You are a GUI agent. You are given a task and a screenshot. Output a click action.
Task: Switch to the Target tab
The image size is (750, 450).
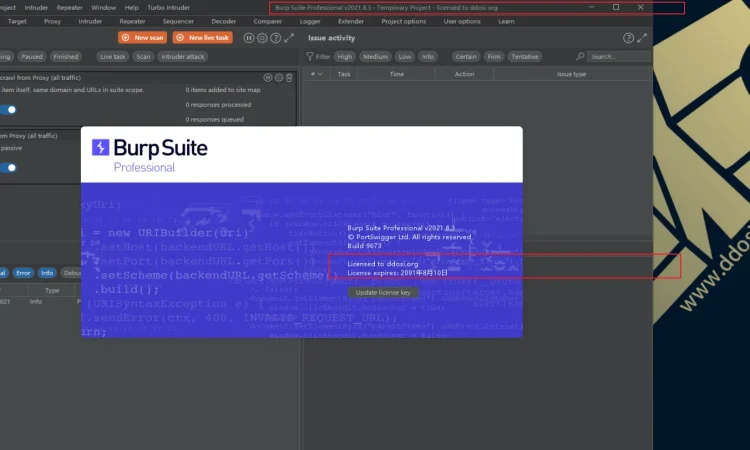coord(17,22)
